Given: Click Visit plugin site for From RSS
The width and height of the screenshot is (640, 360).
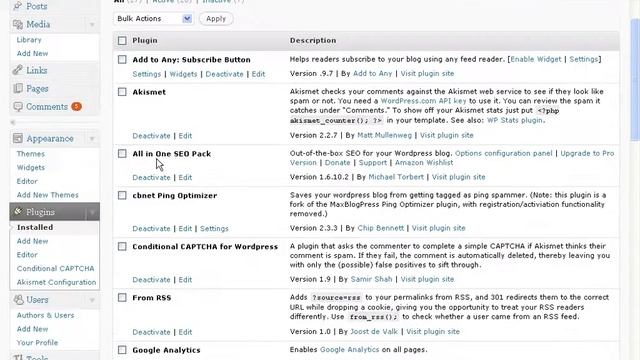Looking at the screenshot, I should pos(433,331).
